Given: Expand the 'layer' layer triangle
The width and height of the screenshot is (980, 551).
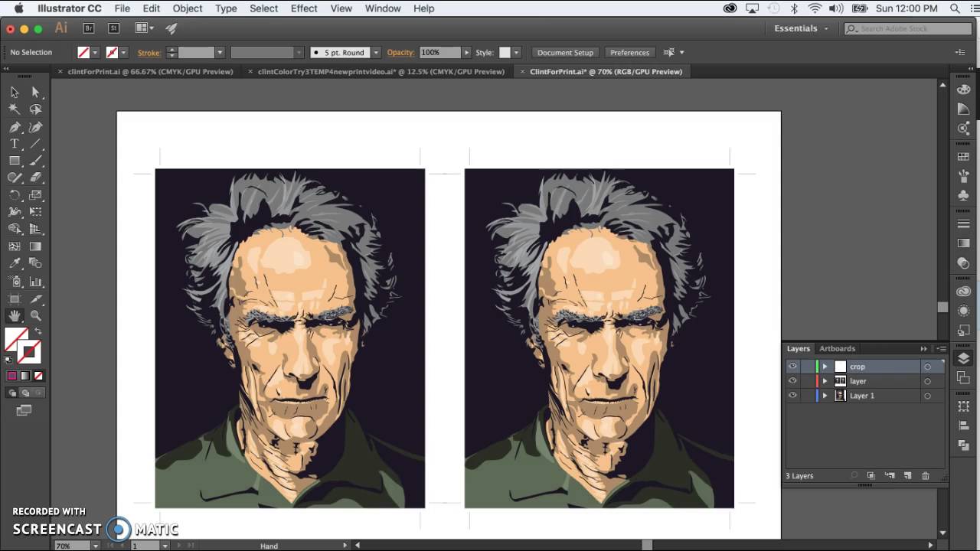Looking at the screenshot, I should (825, 381).
